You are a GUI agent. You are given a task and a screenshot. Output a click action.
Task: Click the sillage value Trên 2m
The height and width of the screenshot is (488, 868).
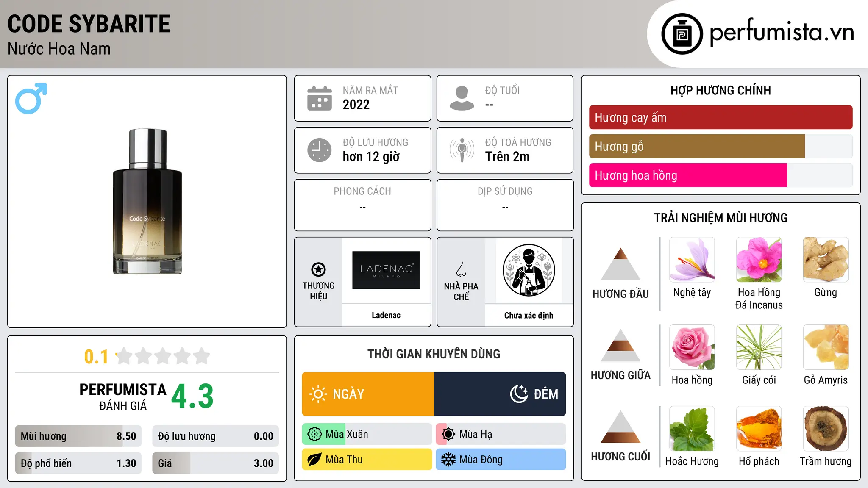pyautogui.click(x=507, y=157)
